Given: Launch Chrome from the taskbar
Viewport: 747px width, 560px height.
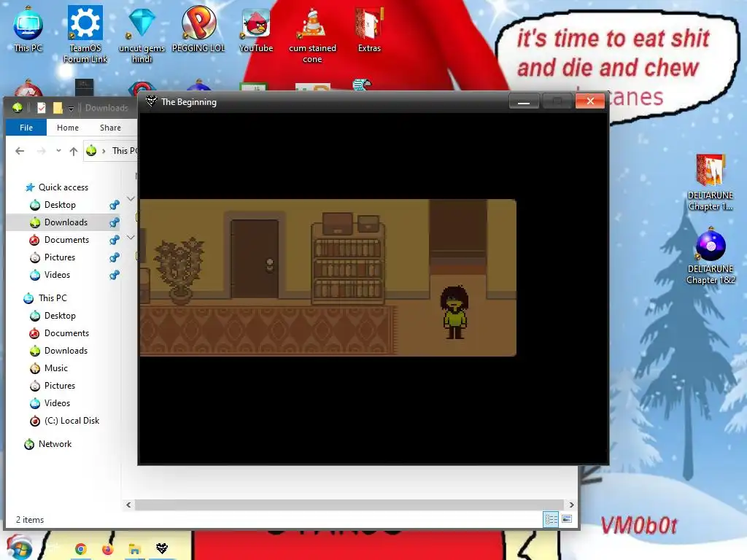Looking at the screenshot, I should click(80, 549).
